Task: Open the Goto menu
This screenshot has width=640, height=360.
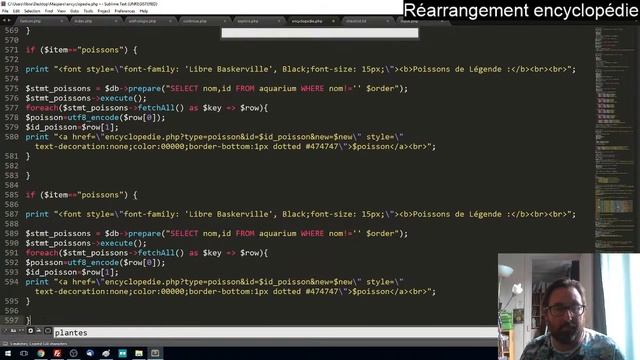Action: pyautogui.click(x=75, y=11)
